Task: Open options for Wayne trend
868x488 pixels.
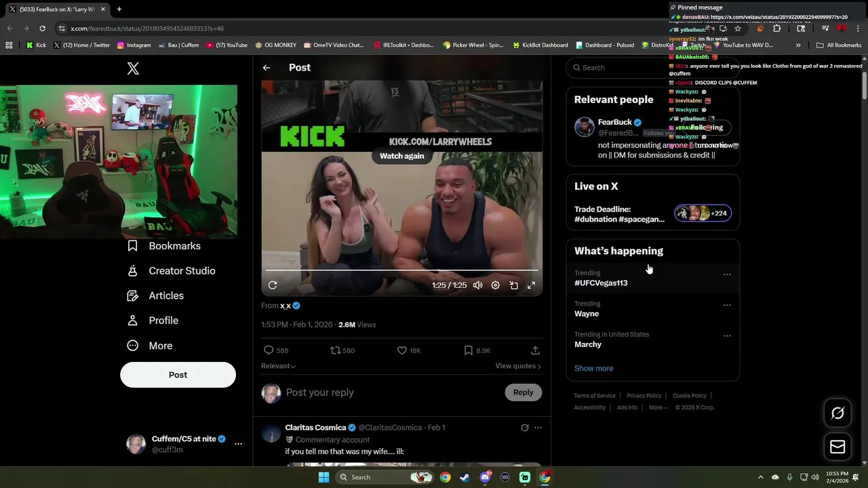Action: click(727, 305)
